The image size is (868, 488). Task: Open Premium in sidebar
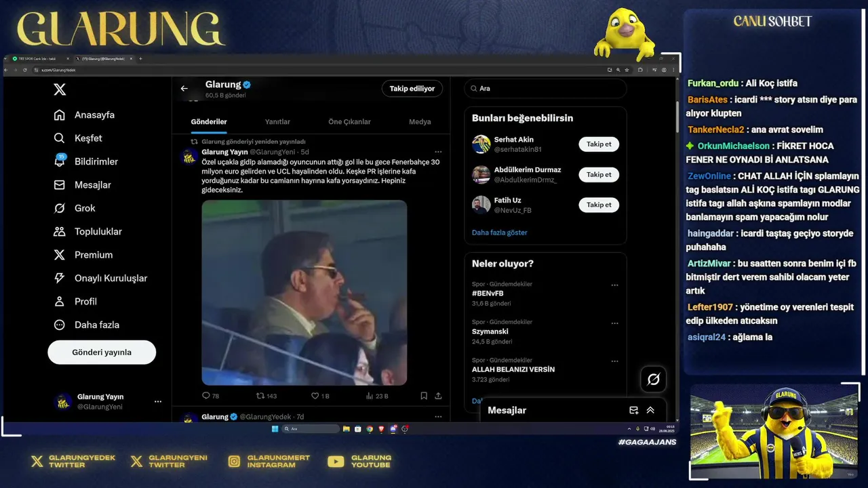[x=83, y=255]
